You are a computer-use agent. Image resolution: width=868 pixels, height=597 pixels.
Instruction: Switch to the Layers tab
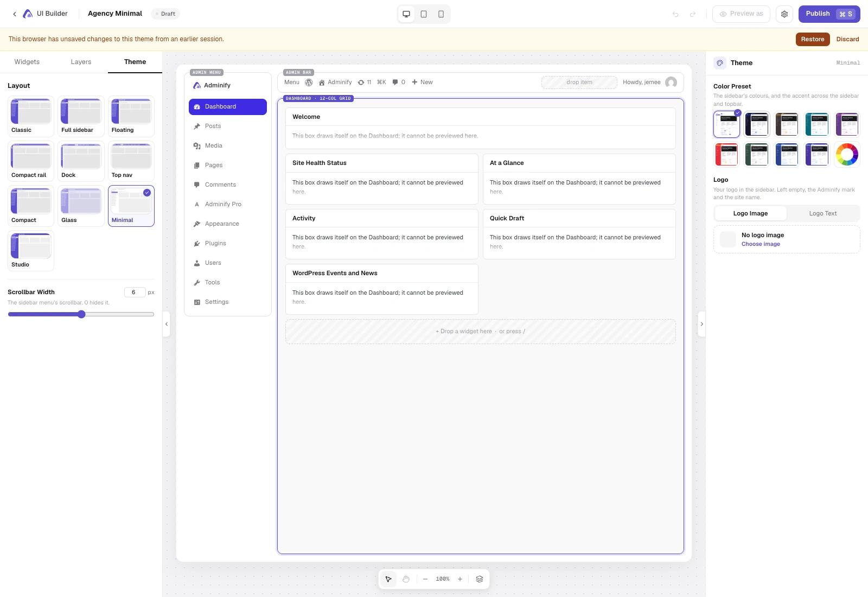[x=81, y=62]
